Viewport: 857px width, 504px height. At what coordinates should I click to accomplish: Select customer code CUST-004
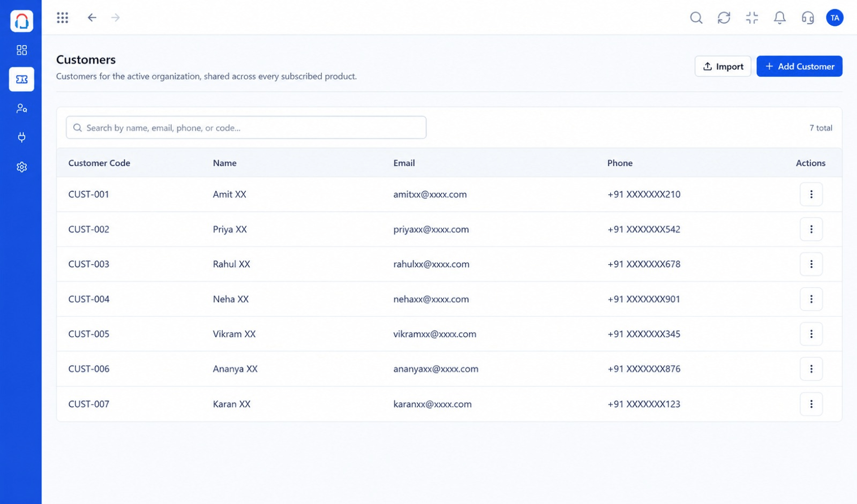click(x=89, y=299)
